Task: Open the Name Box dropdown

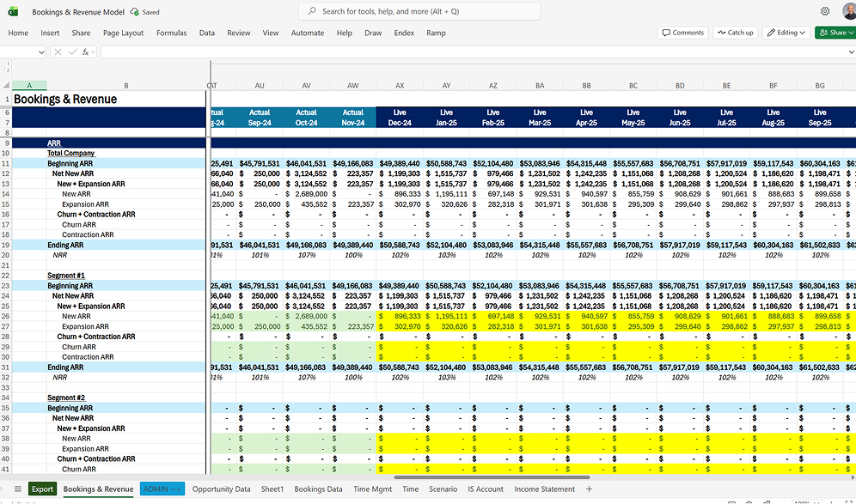Action: 42,52
